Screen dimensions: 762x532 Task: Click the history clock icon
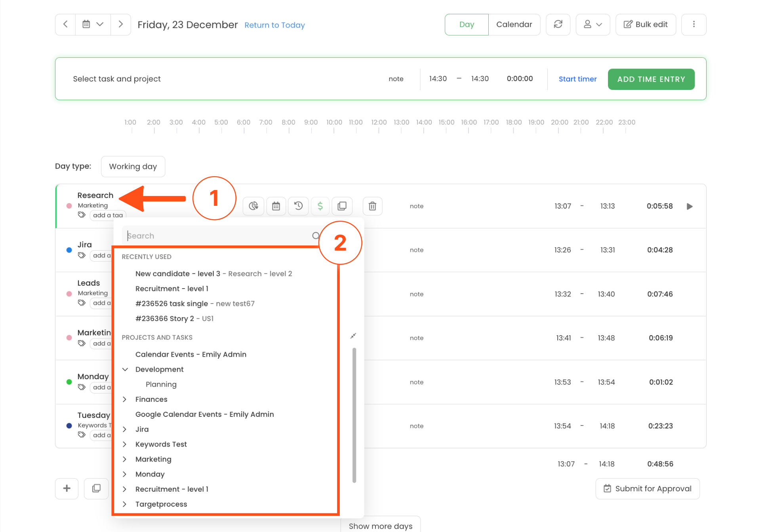(x=298, y=206)
